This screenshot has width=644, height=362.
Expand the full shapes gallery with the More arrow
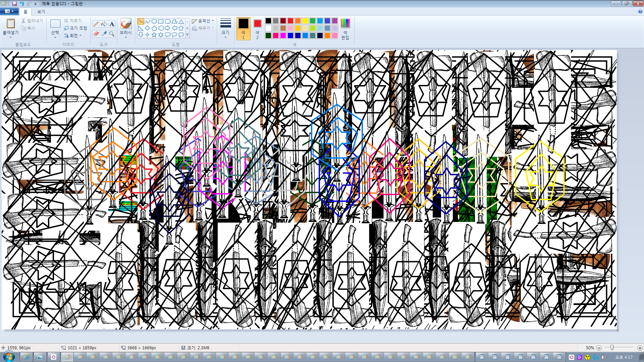(187, 35)
